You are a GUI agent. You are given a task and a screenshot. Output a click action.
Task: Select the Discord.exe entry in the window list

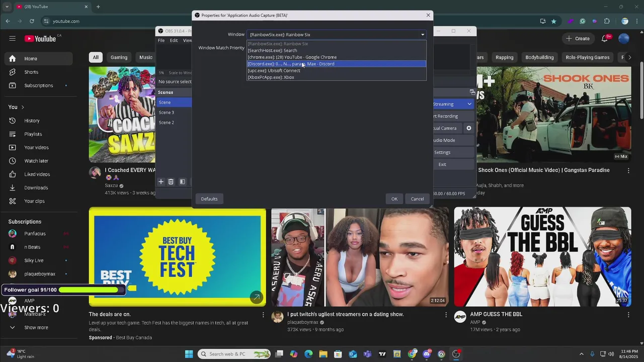point(336,64)
